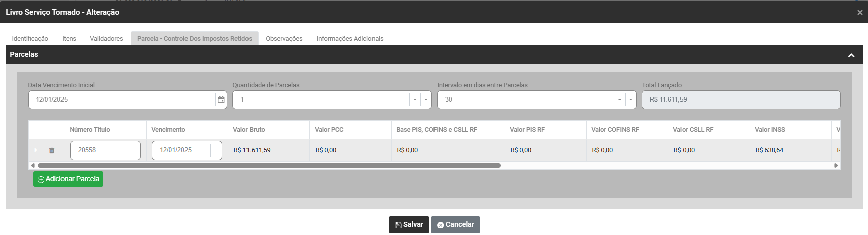The width and height of the screenshot is (868, 235).
Task: Increase Intervalo em dias entre Parcelas
Action: tap(631, 100)
